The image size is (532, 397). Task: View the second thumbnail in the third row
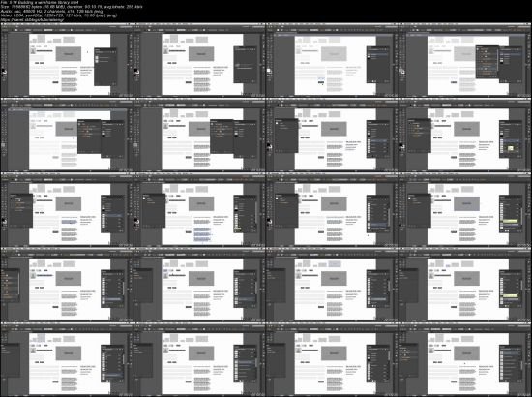coord(199,209)
